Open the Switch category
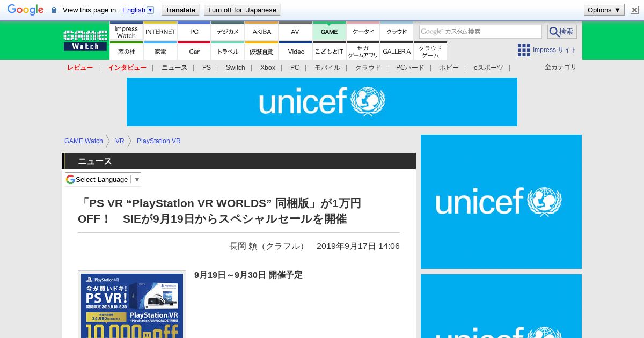The height and width of the screenshot is (338, 644). pos(235,68)
